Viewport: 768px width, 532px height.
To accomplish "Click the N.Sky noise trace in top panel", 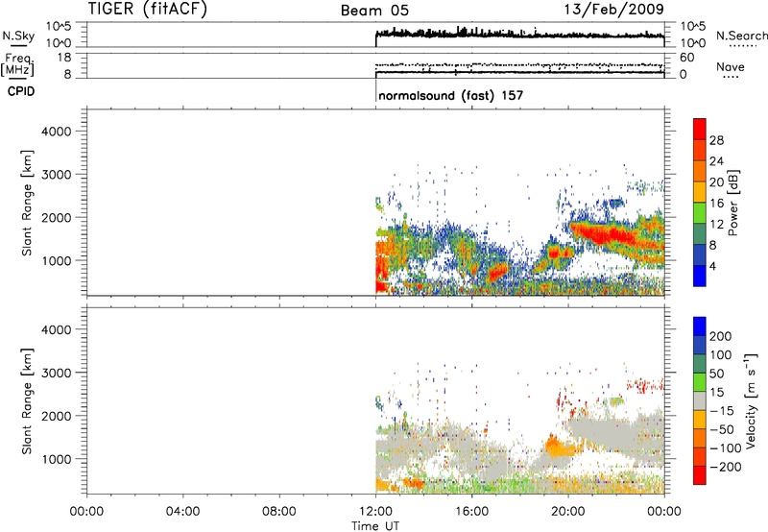I will (519, 35).
